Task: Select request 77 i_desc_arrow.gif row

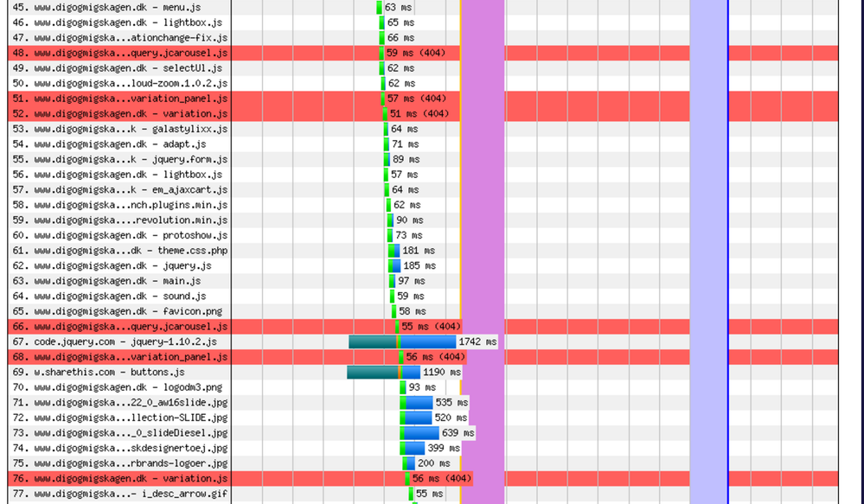Action: (120, 494)
